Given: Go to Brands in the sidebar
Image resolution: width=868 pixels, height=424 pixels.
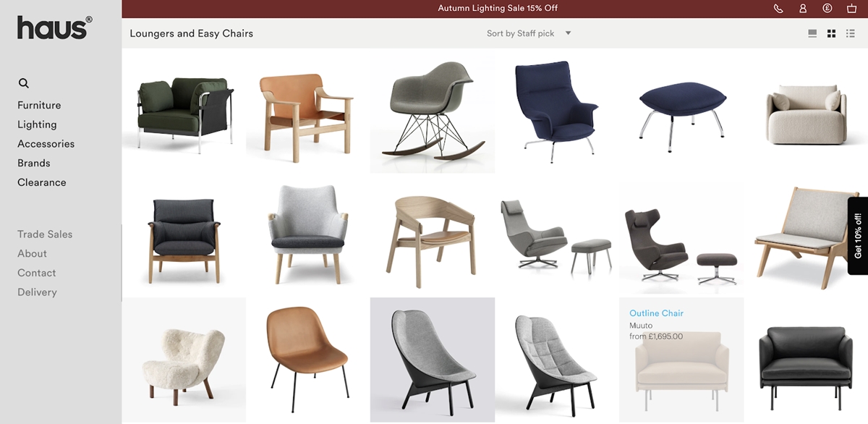Looking at the screenshot, I should (34, 163).
